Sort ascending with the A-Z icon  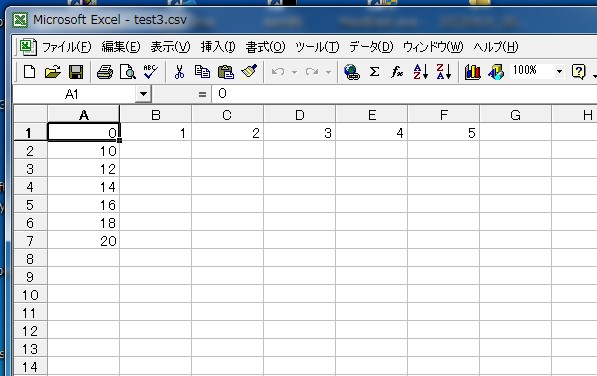pos(420,72)
